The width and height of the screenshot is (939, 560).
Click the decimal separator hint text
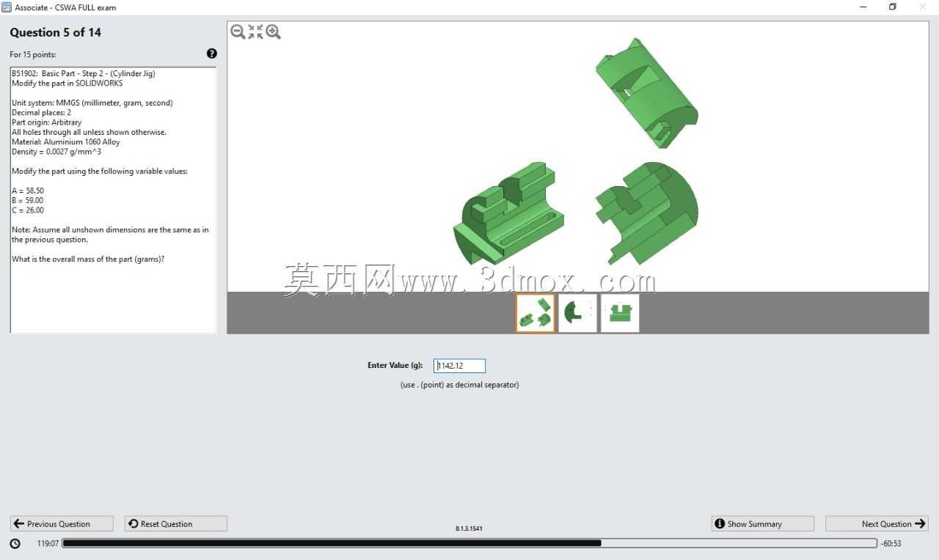(460, 385)
